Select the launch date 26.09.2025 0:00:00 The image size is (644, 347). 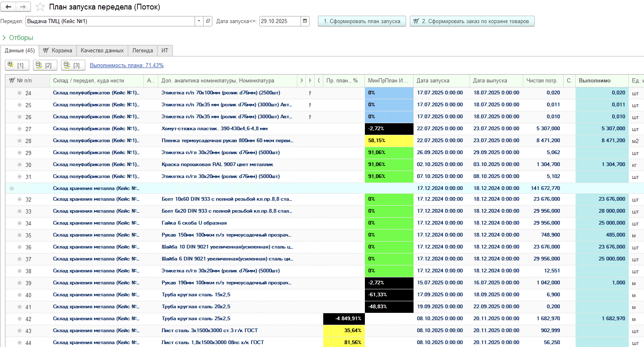click(x=442, y=153)
